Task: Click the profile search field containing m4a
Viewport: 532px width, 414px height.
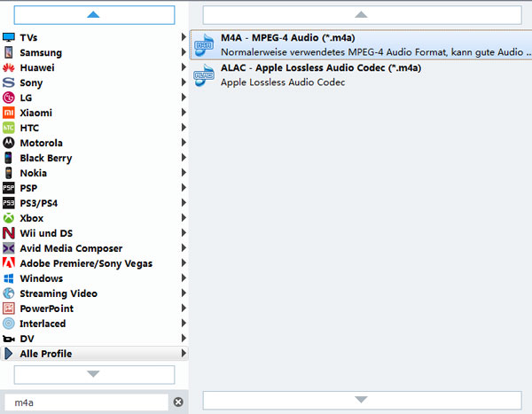Action: pos(86,402)
